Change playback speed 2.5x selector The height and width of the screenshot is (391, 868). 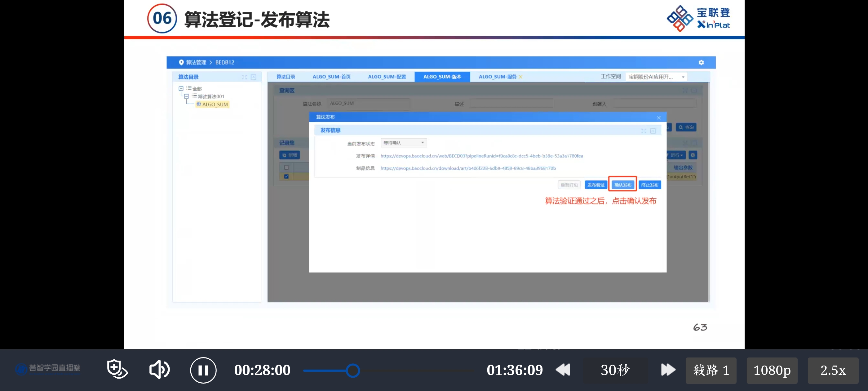833,371
